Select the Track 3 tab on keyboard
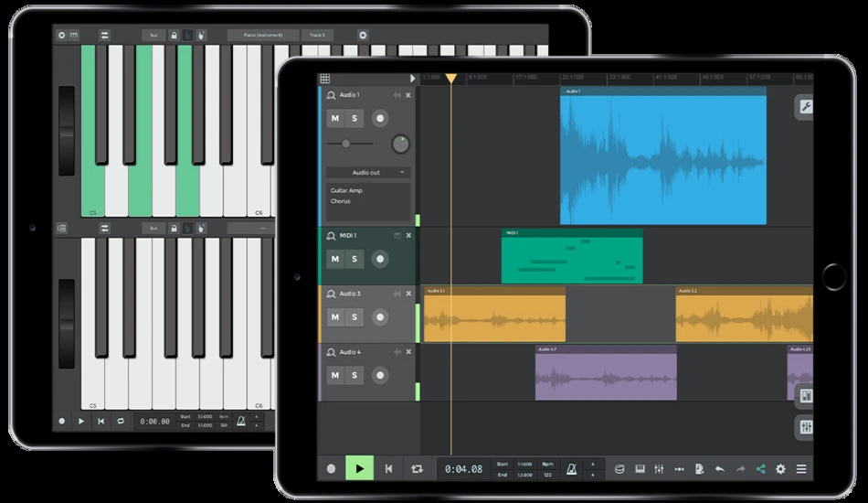 [x=317, y=35]
